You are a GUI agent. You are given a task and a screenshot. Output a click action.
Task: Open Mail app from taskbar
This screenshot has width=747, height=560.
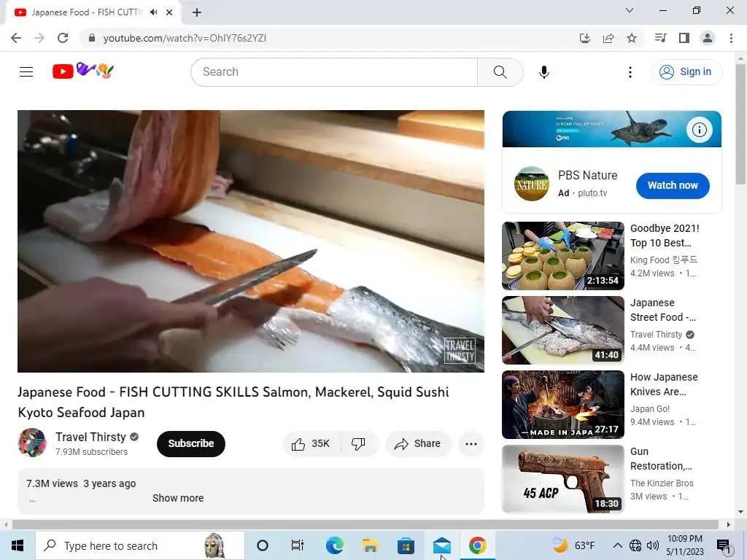(x=442, y=545)
